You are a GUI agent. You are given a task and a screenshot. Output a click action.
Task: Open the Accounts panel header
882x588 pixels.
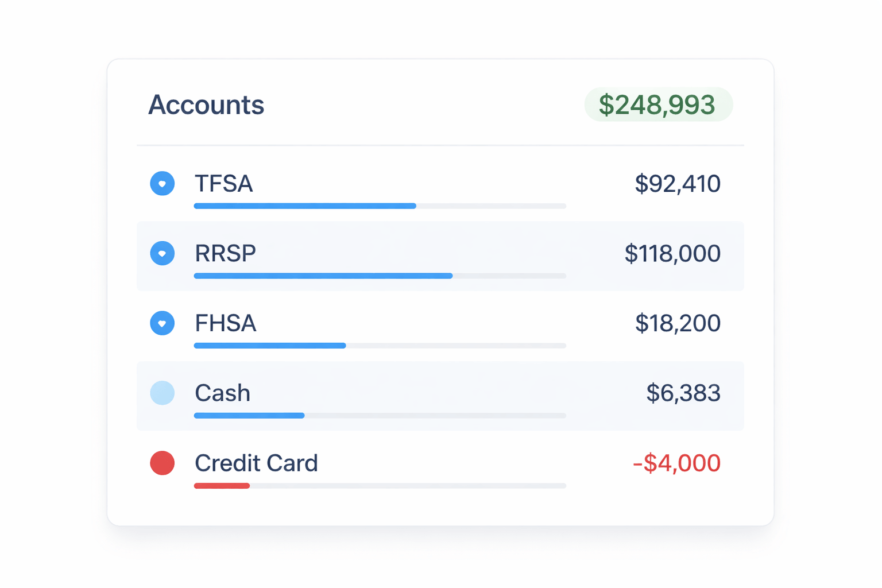coord(206,105)
